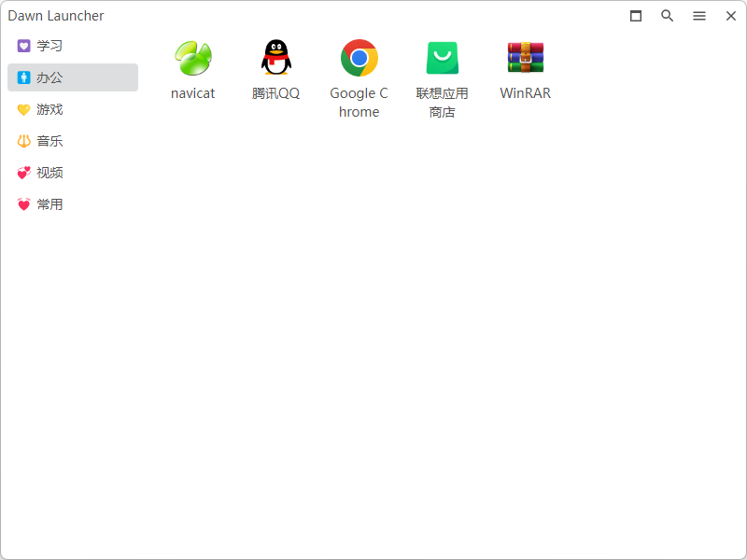This screenshot has height=560, width=747.
Task: Click the "Google Chrome" text label
Action: coord(359,103)
